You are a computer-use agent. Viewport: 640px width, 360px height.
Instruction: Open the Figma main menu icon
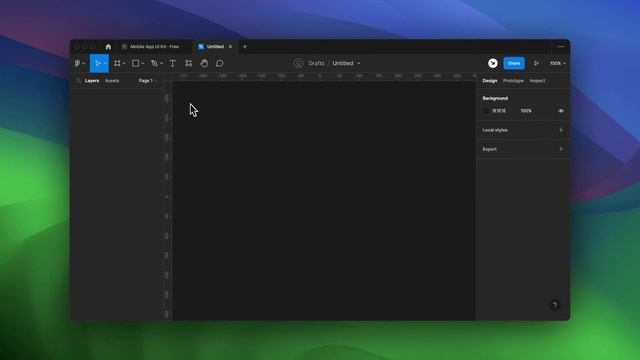[77, 63]
